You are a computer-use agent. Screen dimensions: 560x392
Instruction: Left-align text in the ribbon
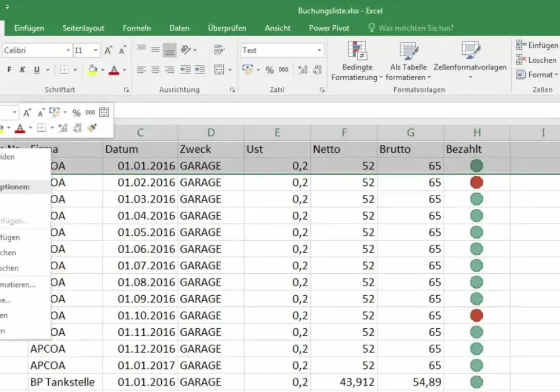142,69
